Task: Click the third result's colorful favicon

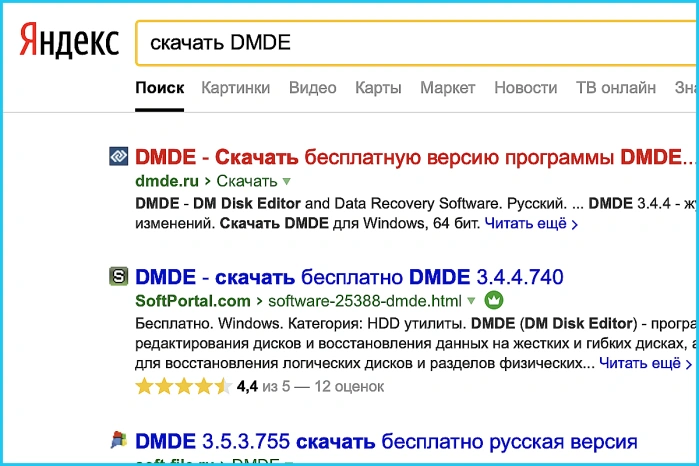Action: pos(119,440)
